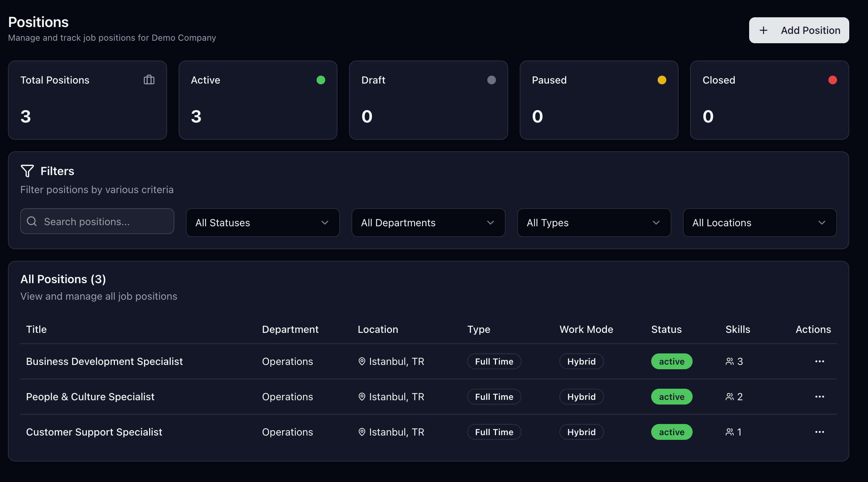868x482 pixels.
Task: Open actions menu for Customer Support Specialist
Action: [x=819, y=432]
